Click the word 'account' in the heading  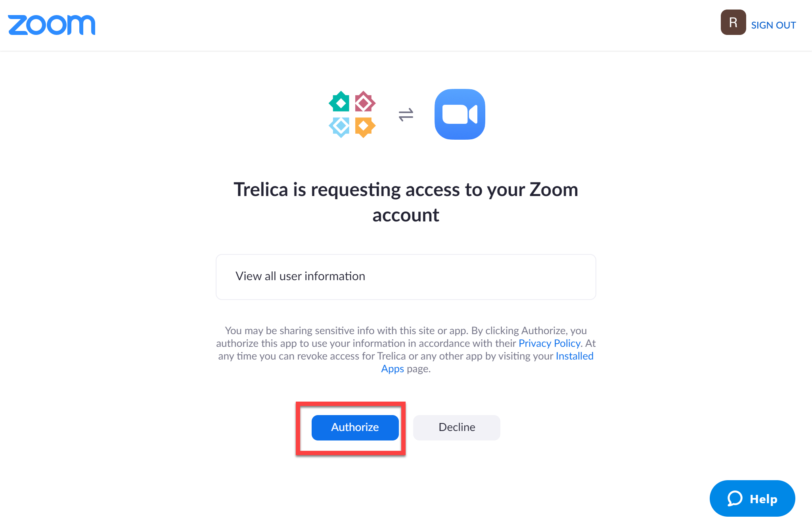406,215
